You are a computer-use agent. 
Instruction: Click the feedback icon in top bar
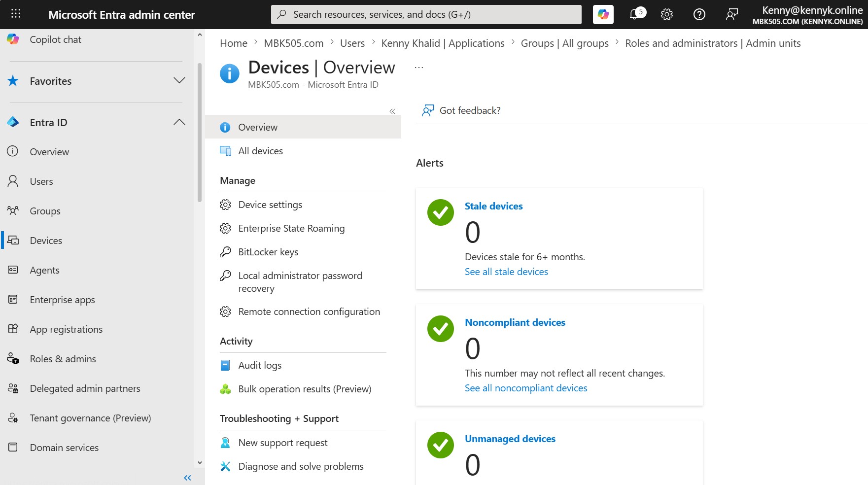(x=732, y=14)
